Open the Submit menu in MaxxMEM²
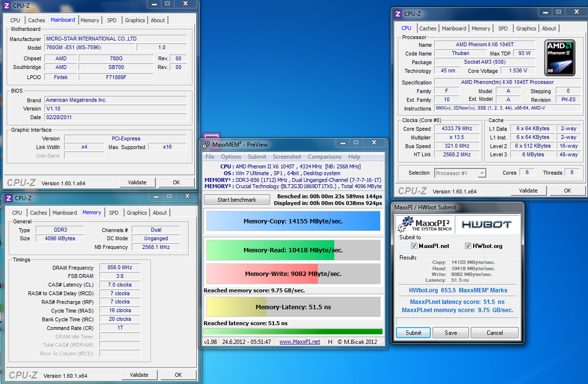Viewport: 588px width, 384px height. [257, 157]
